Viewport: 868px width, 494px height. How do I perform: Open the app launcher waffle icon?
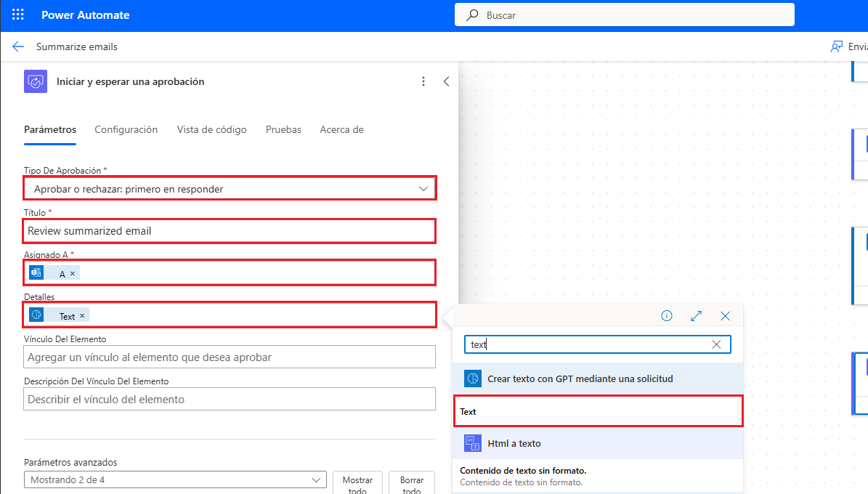pyautogui.click(x=17, y=15)
